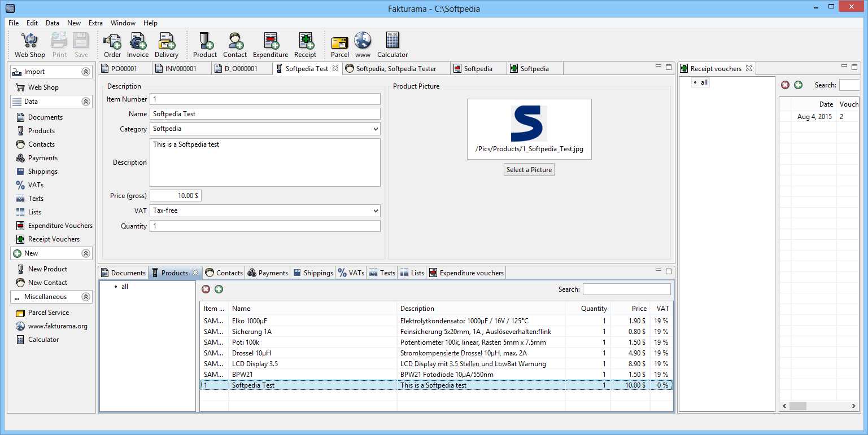Open www.fakturama.org sidebar link

point(51,326)
